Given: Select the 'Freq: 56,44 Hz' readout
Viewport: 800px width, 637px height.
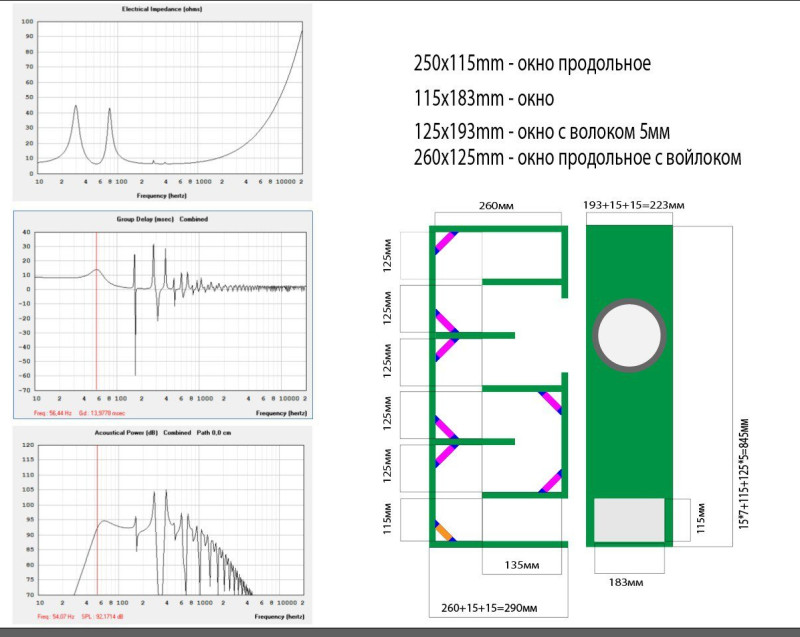Looking at the screenshot, I should point(53,413).
